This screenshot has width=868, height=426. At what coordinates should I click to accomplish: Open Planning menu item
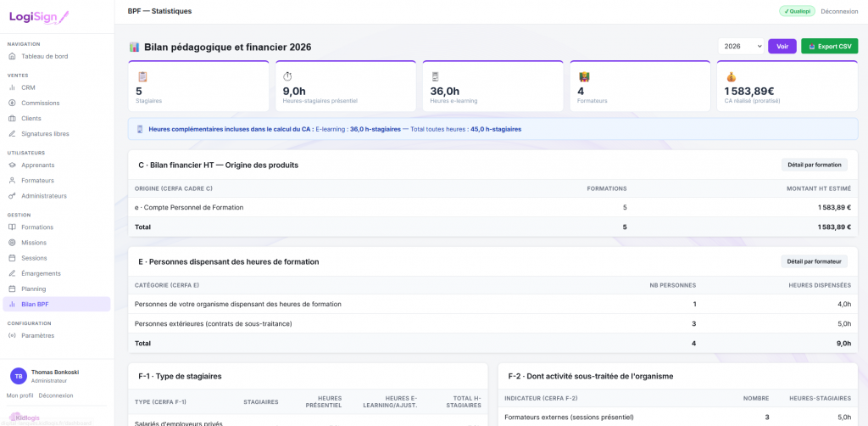(x=57, y=289)
